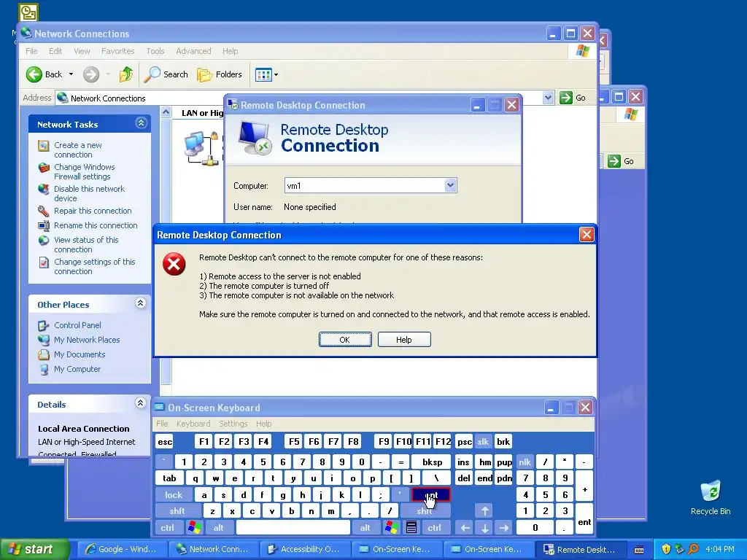Screen dimensions: 747x560
Task: Collapse the Network Tasks panel
Action: pyautogui.click(x=141, y=123)
